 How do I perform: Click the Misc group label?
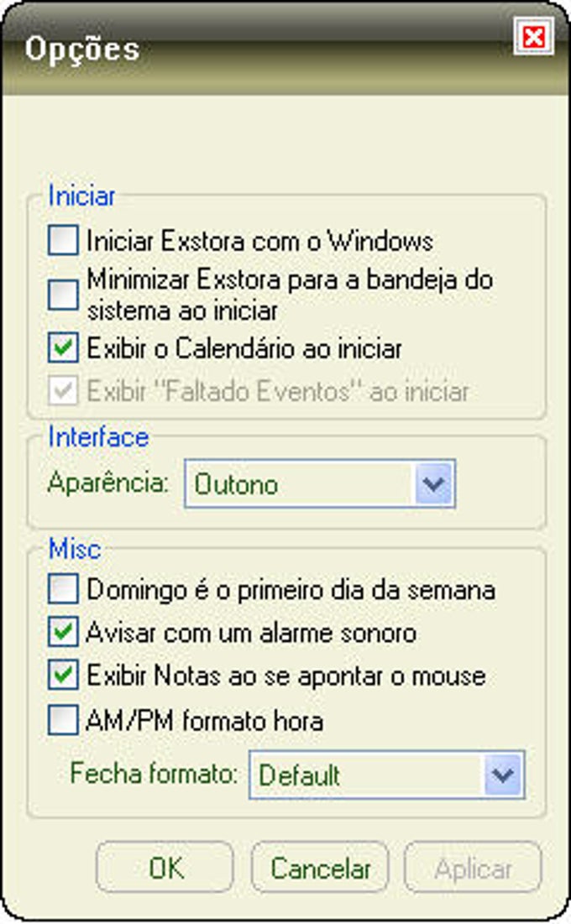(75, 549)
